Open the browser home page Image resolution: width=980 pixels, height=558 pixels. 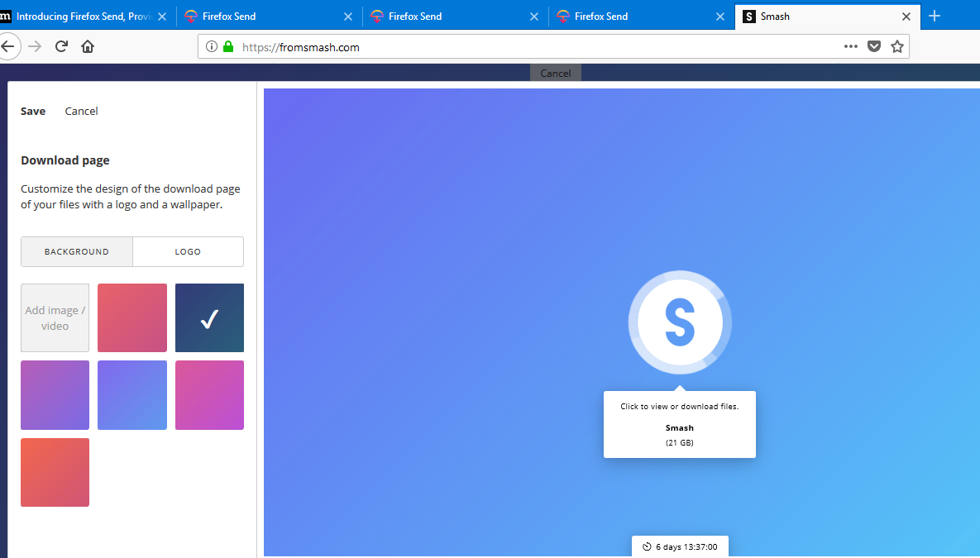coord(88,47)
